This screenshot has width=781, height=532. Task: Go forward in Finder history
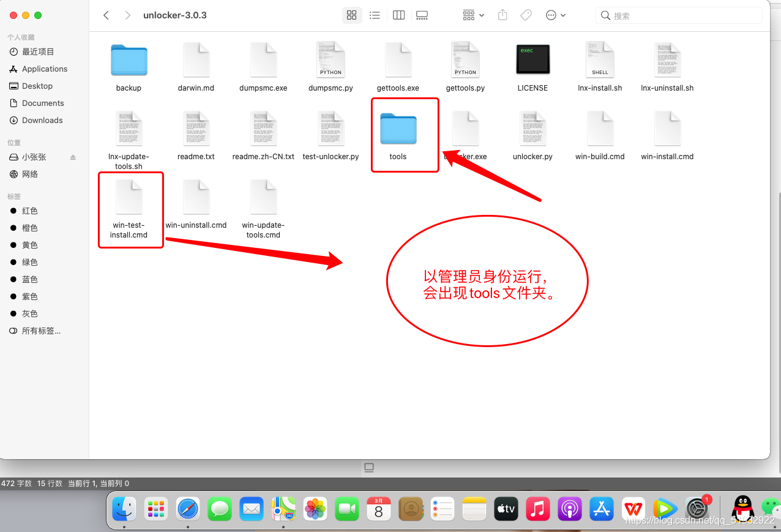pos(127,15)
